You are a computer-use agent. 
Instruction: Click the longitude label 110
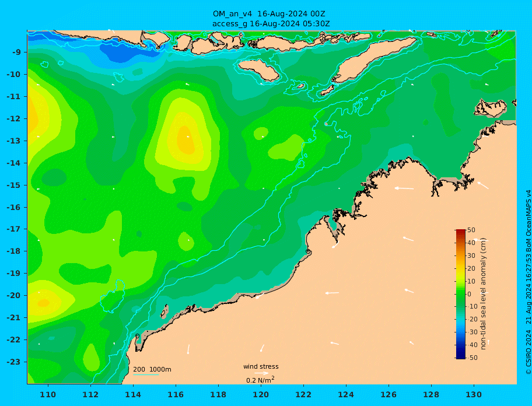point(48,394)
